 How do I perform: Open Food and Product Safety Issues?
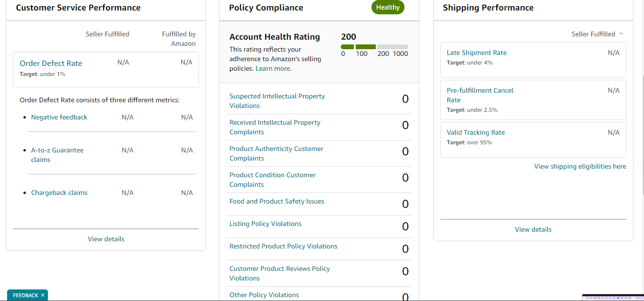(x=277, y=201)
